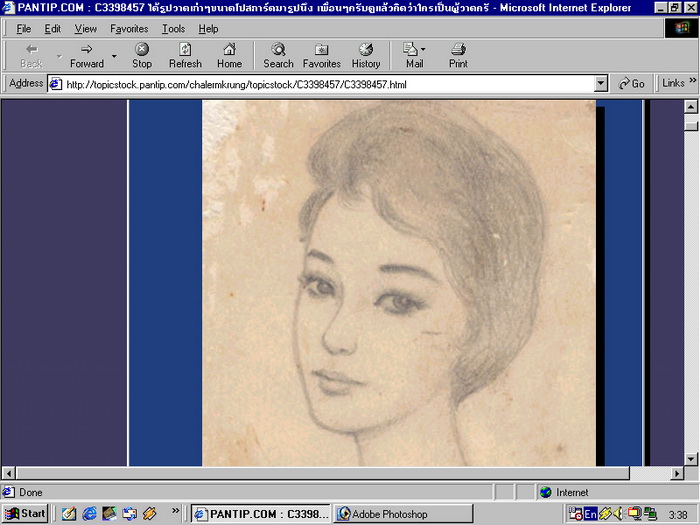The height and width of the screenshot is (525, 700).
Task: Click the 3:38 taskbar clock
Action: tap(678, 515)
